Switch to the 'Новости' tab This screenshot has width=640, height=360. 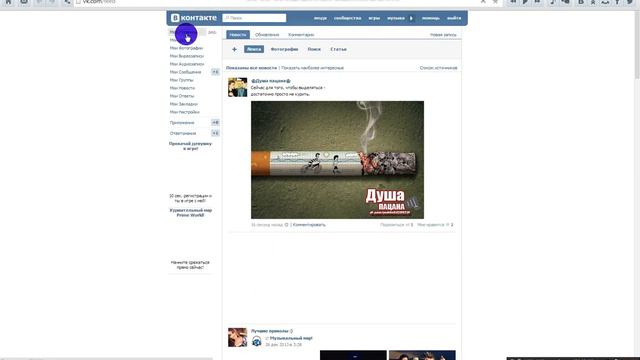point(238,35)
